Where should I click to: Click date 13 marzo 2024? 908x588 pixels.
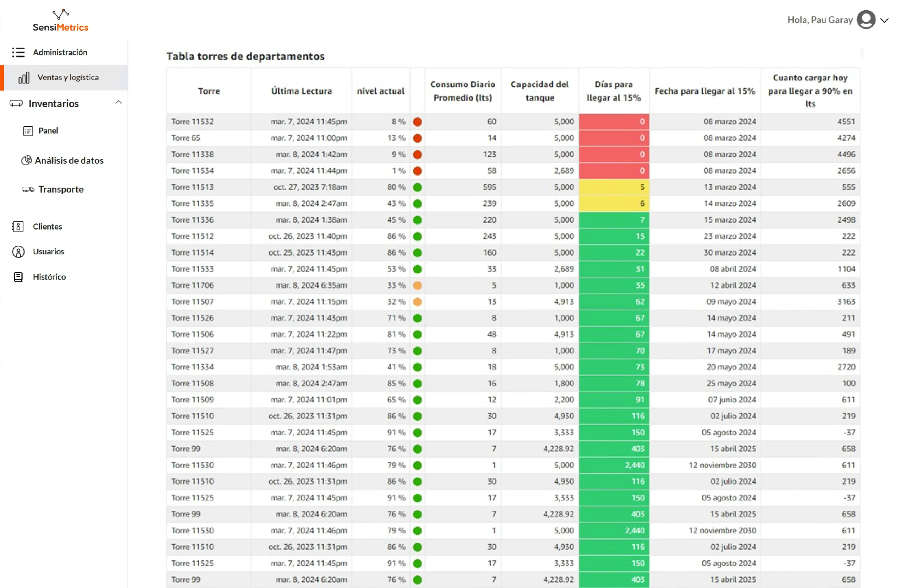[730, 187]
